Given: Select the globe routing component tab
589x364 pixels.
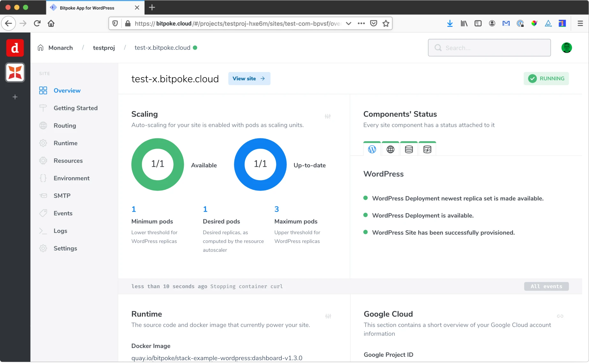Looking at the screenshot, I should coord(390,149).
